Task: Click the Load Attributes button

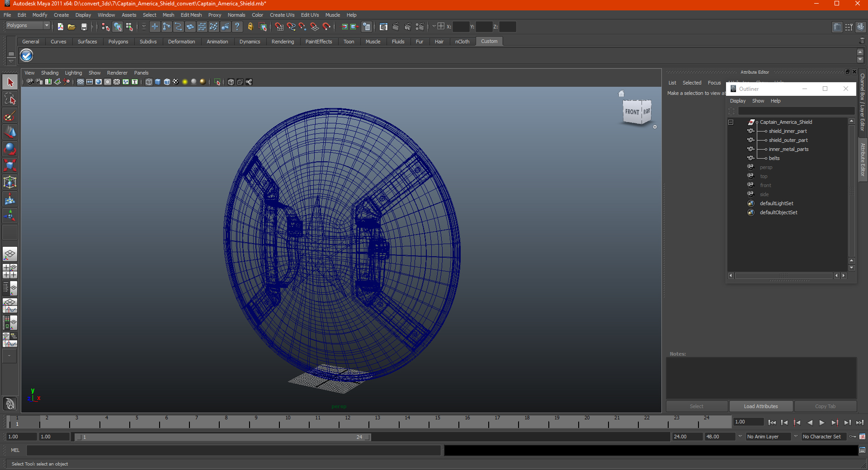Action: pos(761,406)
